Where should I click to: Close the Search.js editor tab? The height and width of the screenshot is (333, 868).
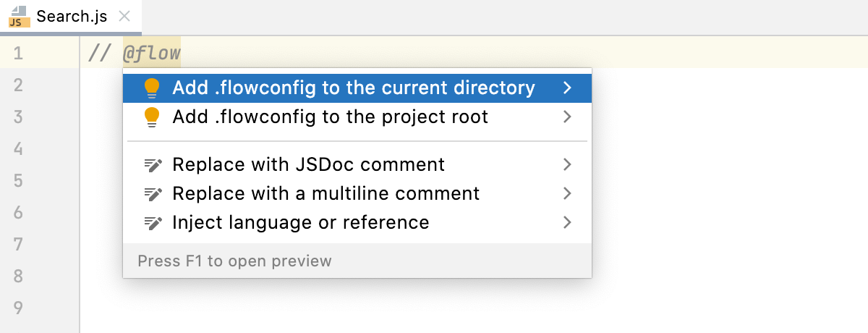pyautogui.click(x=124, y=17)
